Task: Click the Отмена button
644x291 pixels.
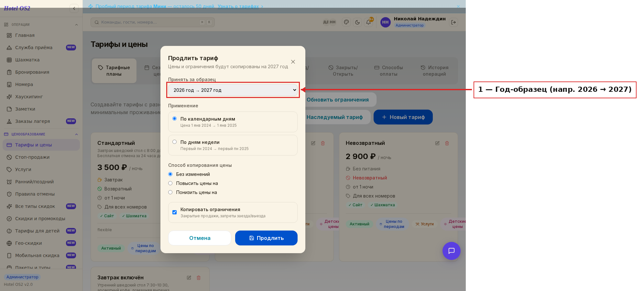Action: (200, 238)
